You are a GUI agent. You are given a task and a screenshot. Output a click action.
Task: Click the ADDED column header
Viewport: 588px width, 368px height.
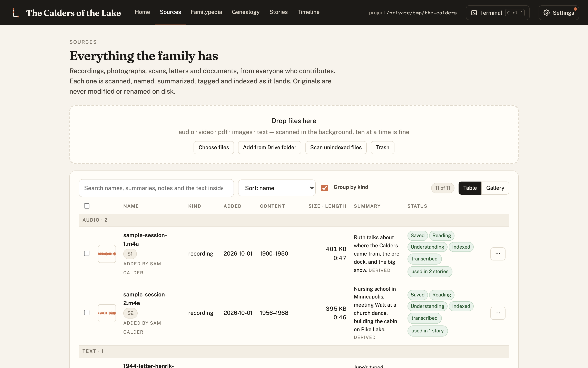(x=233, y=206)
